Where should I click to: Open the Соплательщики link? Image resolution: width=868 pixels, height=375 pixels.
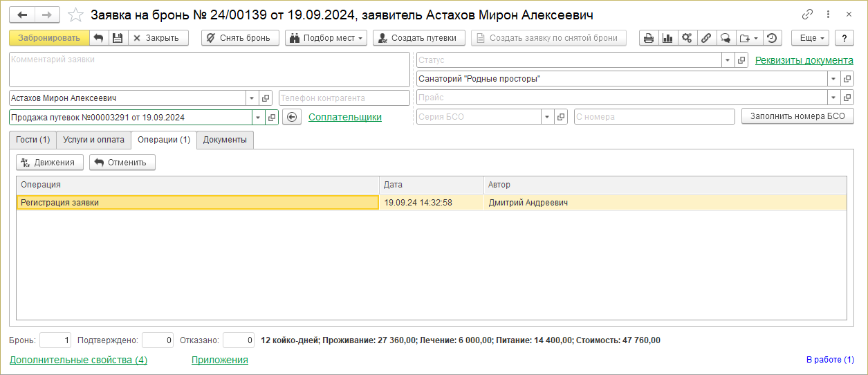[345, 117]
